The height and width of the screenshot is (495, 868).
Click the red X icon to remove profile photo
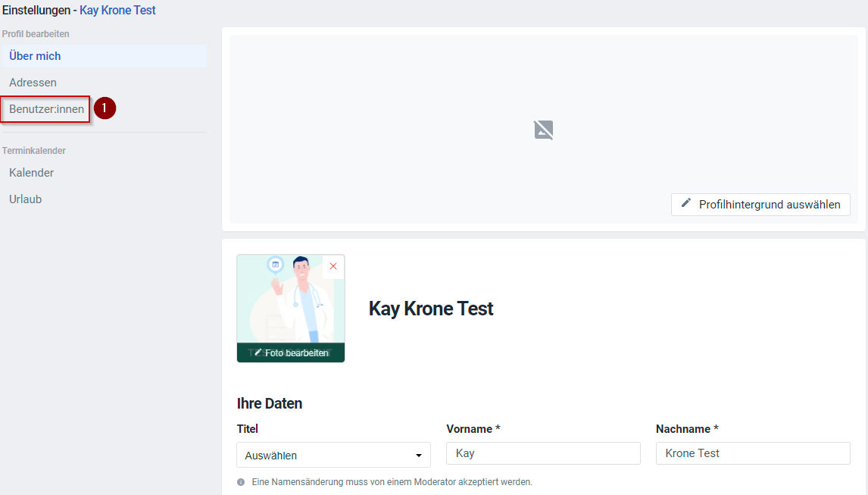click(333, 266)
